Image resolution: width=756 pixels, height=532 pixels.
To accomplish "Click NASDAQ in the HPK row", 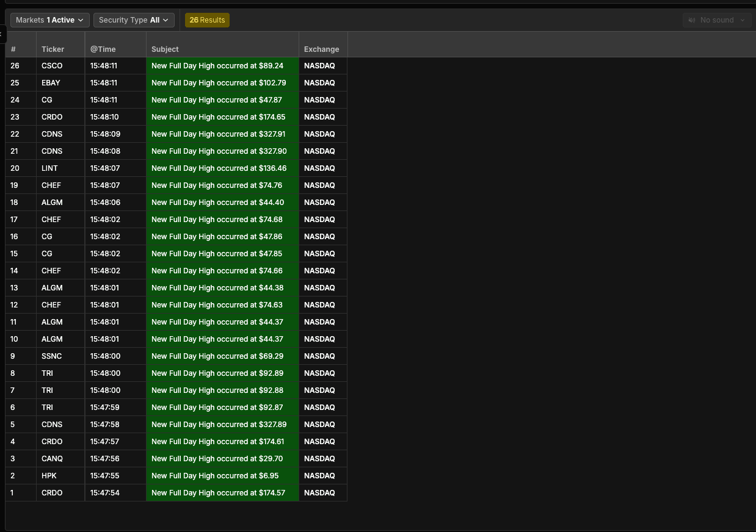I will pyautogui.click(x=323, y=476).
